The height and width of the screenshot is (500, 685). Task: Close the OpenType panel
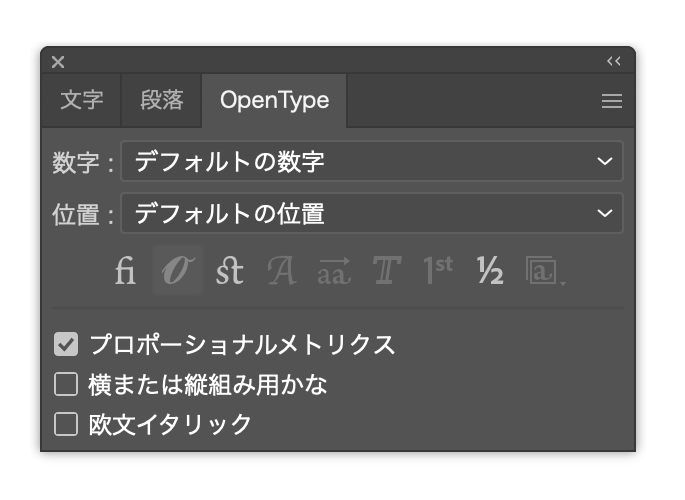click(58, 62)
